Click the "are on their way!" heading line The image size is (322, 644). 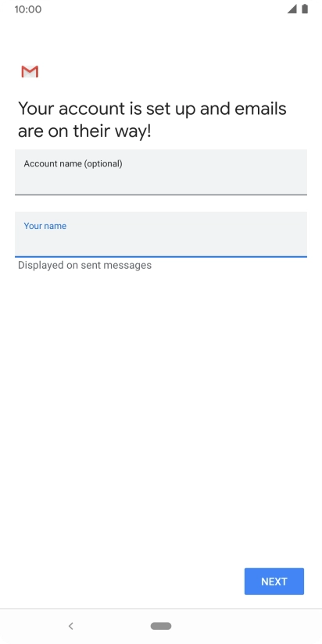pyautogui.click(x=84, y=132)
